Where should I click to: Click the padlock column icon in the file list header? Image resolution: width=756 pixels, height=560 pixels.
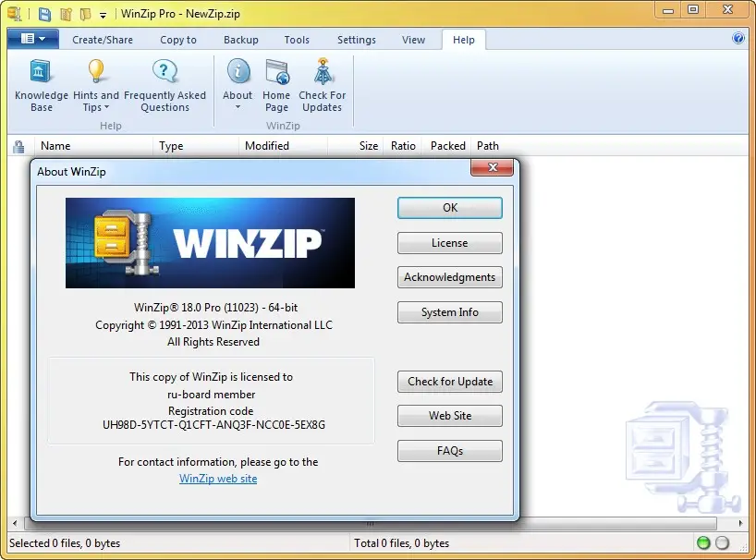coord(18,147)
